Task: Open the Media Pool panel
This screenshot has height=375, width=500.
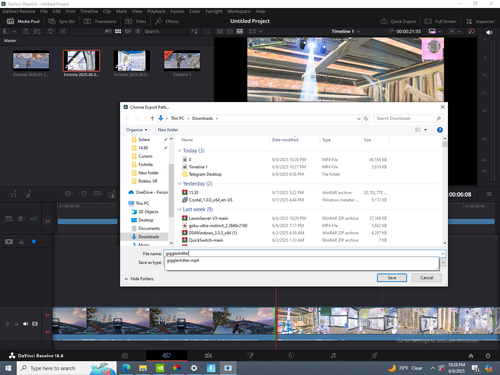Action: coord(23,21)
